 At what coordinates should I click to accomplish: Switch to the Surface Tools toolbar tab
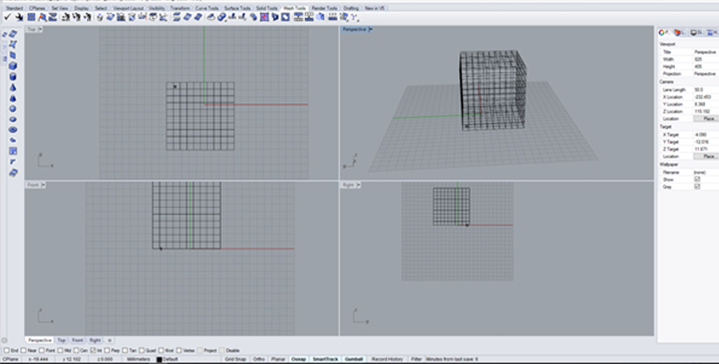(x=237, y=8)
